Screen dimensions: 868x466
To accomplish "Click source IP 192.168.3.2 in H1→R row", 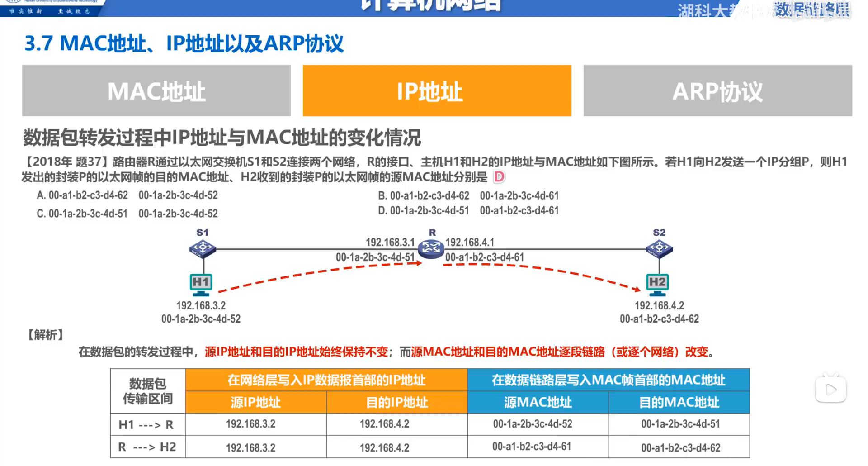I will (250, 424).
